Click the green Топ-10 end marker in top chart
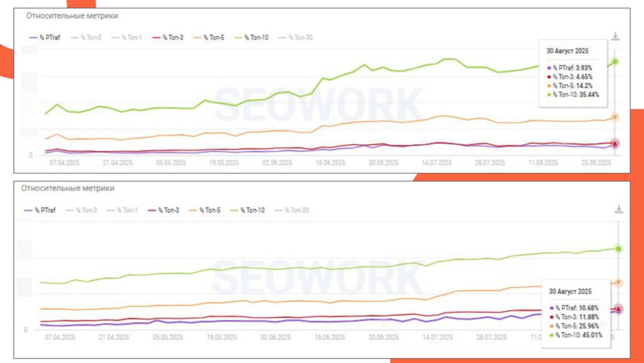 615,61
